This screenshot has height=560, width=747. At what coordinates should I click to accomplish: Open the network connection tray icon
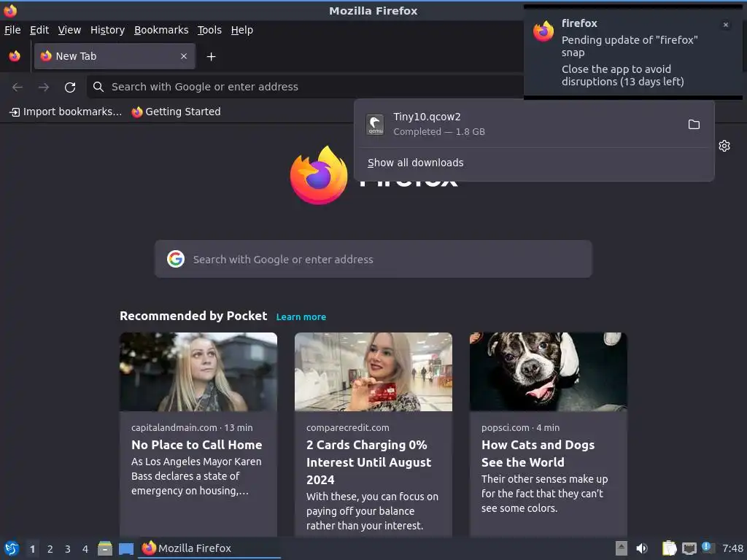point(689,548)
